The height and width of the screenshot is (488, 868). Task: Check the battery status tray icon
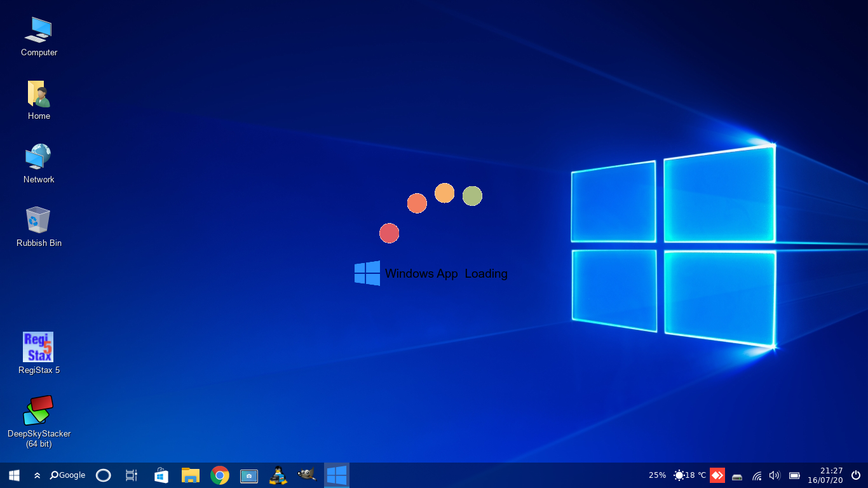(794, 475)
